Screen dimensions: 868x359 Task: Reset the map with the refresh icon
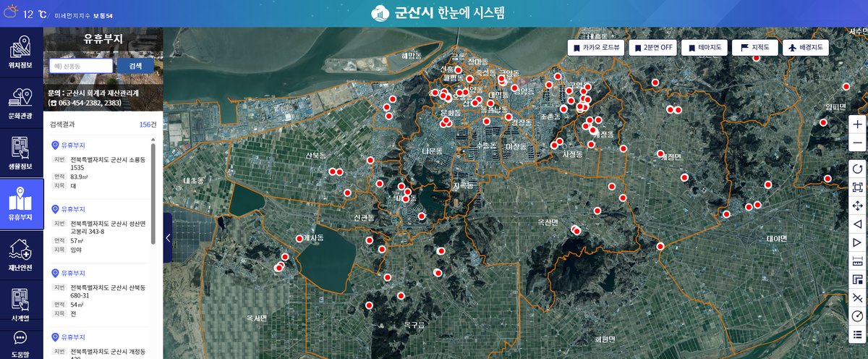[857, 169]
